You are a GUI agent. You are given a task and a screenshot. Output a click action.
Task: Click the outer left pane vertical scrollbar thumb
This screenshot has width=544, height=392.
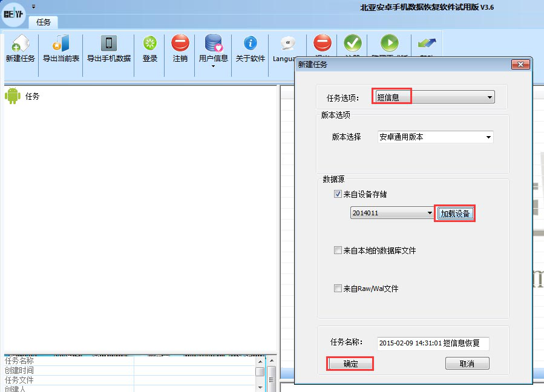point(272,379)
